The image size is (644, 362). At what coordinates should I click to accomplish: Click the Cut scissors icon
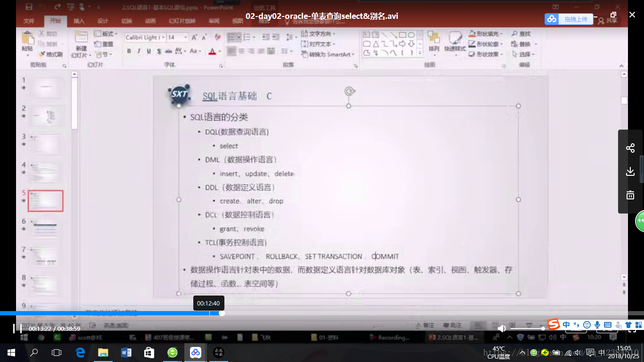(x=41, y=34)
